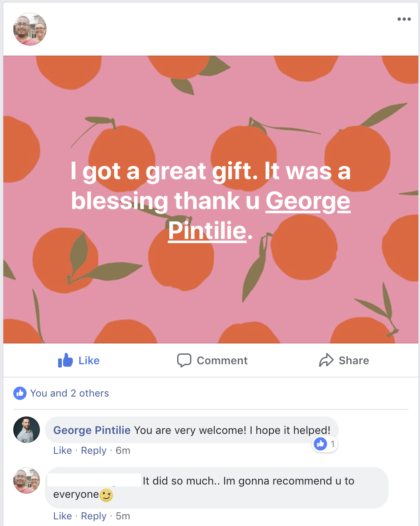Open the tagged 'George Pintilie' link in the post text
Image resolution: width=420 pixels, height=526 pixels.
[x=259, y=215]
